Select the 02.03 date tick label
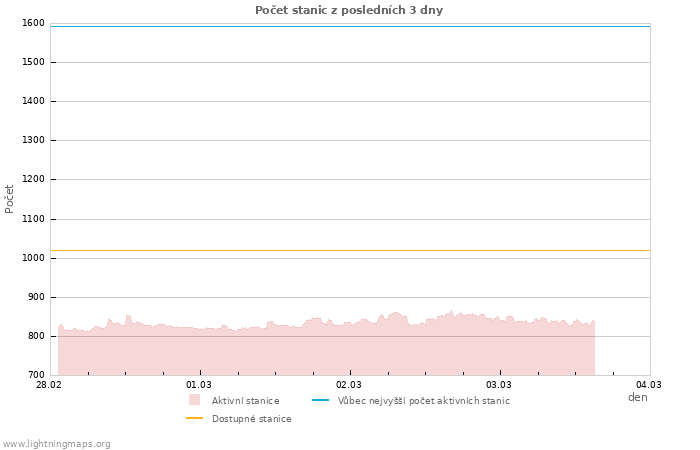Viewport: 700px width, 450px height. (349, 385)
